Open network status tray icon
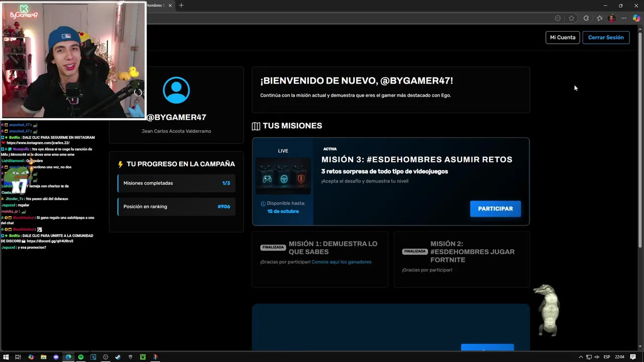 click(589, 357)
